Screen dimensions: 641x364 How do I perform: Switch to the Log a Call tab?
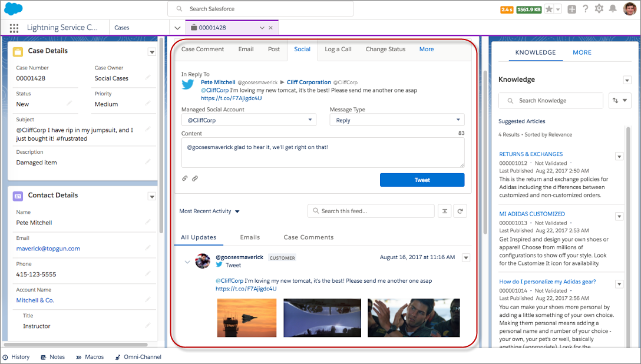pos(338,49)
